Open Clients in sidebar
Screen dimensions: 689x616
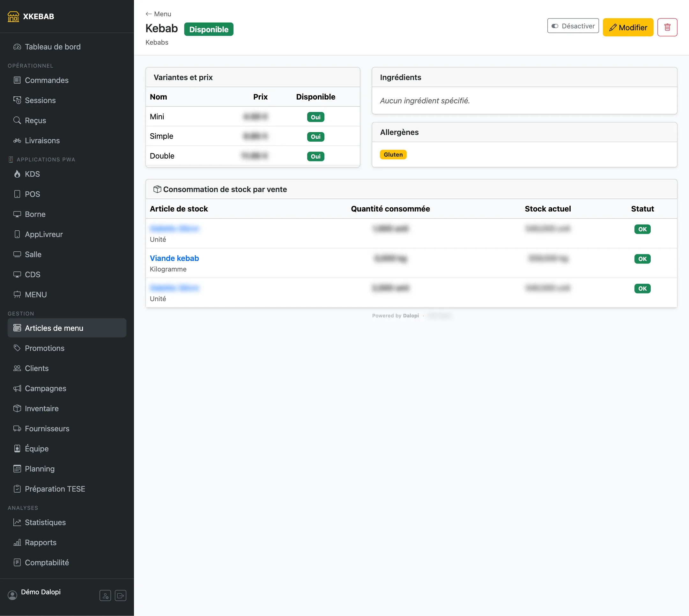[x=67, y=368]
